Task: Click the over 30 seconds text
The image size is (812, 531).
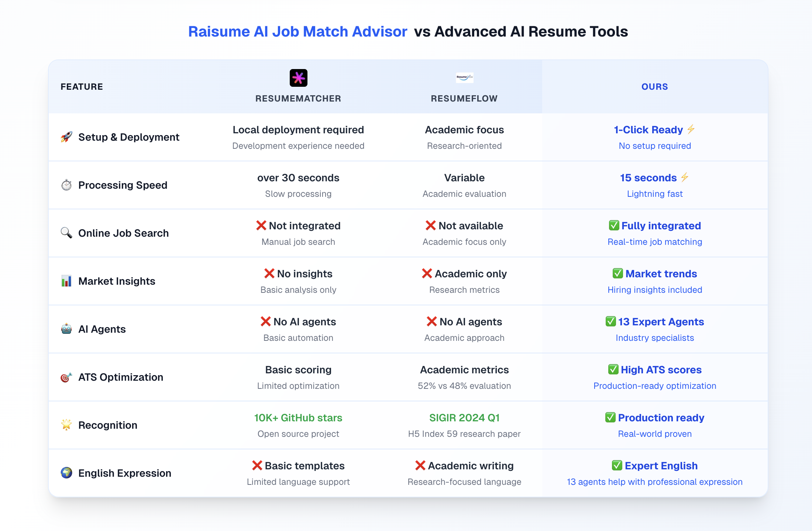Action: (x=298, y=178)
